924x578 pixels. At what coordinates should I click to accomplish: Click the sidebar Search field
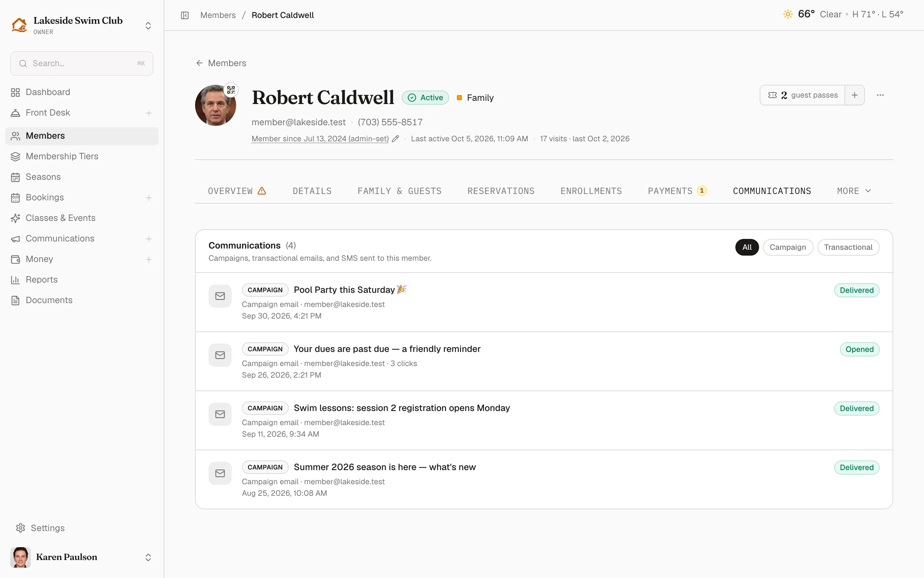[82, 64]
